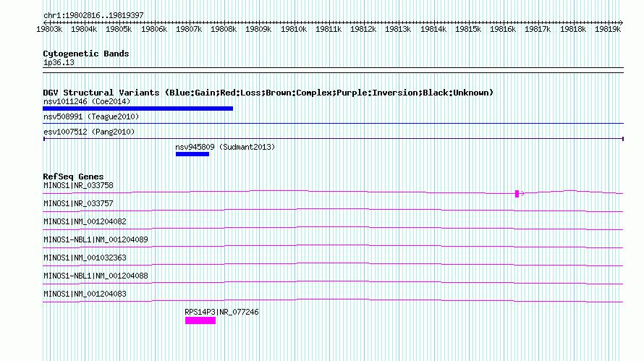Click the 19810k ruler tick label
Image resolution: width=644 pixels, height=361 pixels.
294,29
